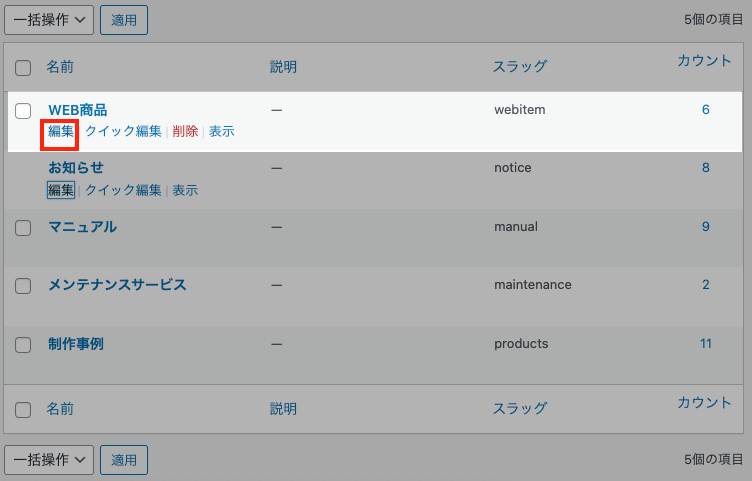Image resolution: width=752 pixels, height=481 pixels.
Task: Toggle the select-all checkbox in the table header
Action: tap(23, 68)
